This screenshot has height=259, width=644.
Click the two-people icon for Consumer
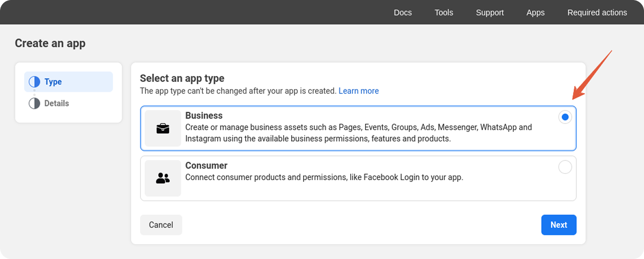[163, 178]
